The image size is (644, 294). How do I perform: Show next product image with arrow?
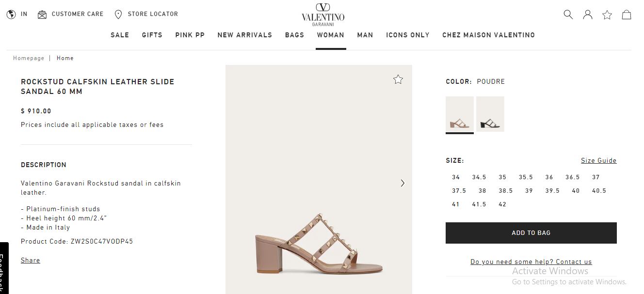point(402,183)
